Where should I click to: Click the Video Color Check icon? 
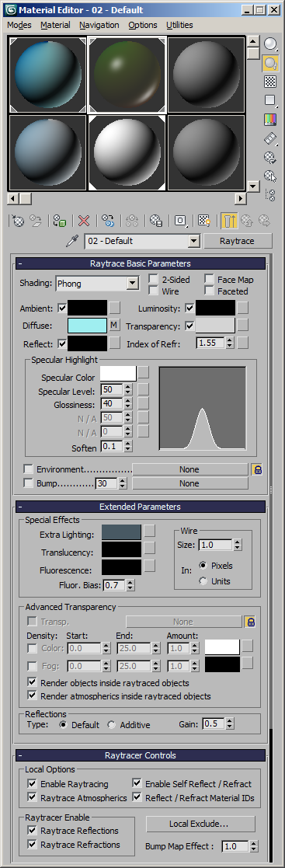[x=270, y=119]
